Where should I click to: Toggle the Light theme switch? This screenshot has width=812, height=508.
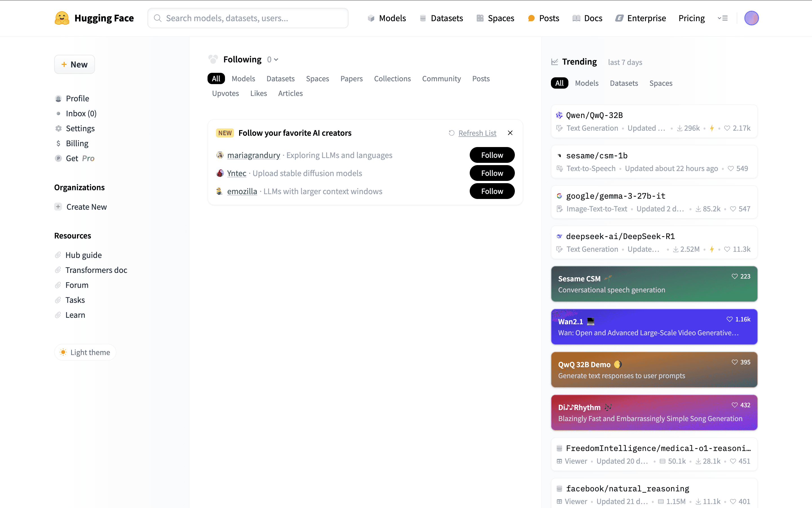click(x=85, y=352)
